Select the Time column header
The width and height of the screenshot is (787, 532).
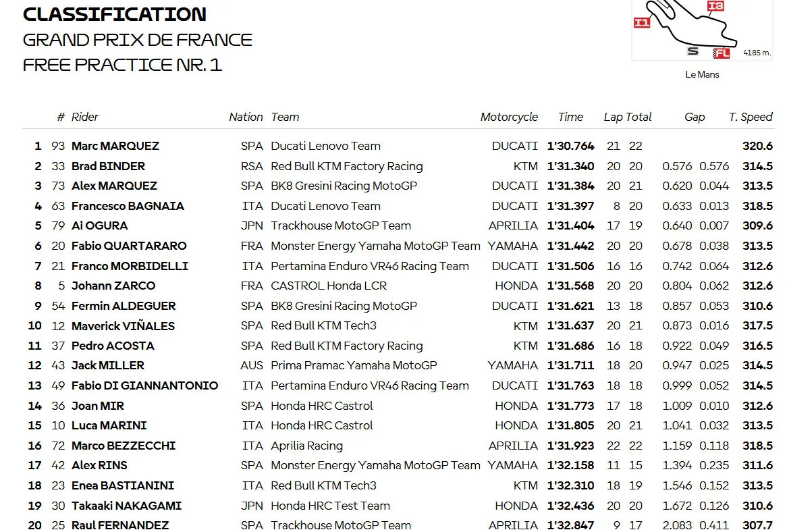[570, 117]
